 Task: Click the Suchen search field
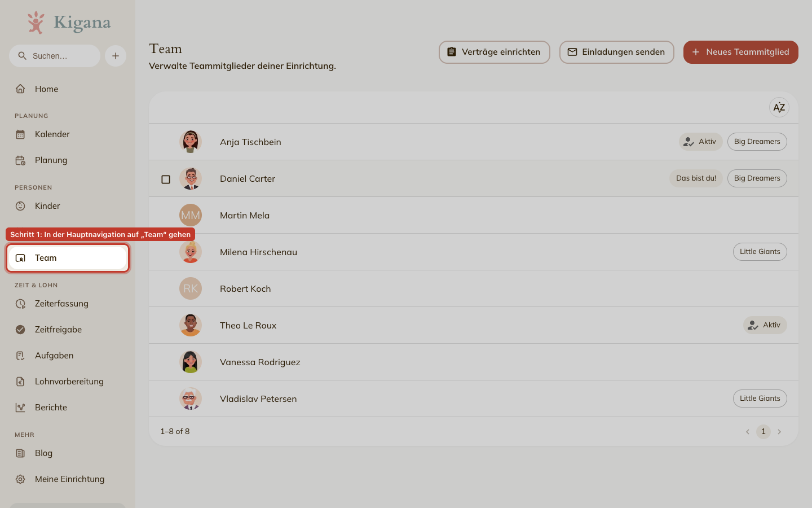[x=55, y=56]
